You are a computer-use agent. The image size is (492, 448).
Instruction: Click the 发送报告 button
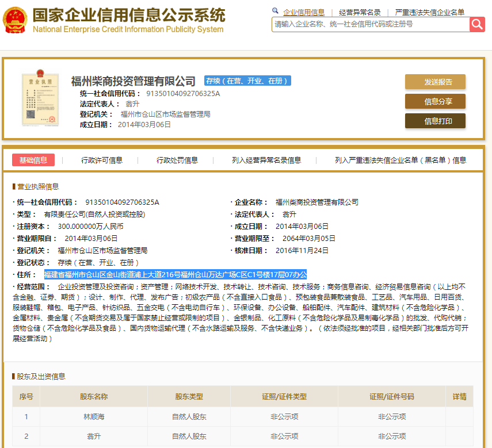click(435, 82)
